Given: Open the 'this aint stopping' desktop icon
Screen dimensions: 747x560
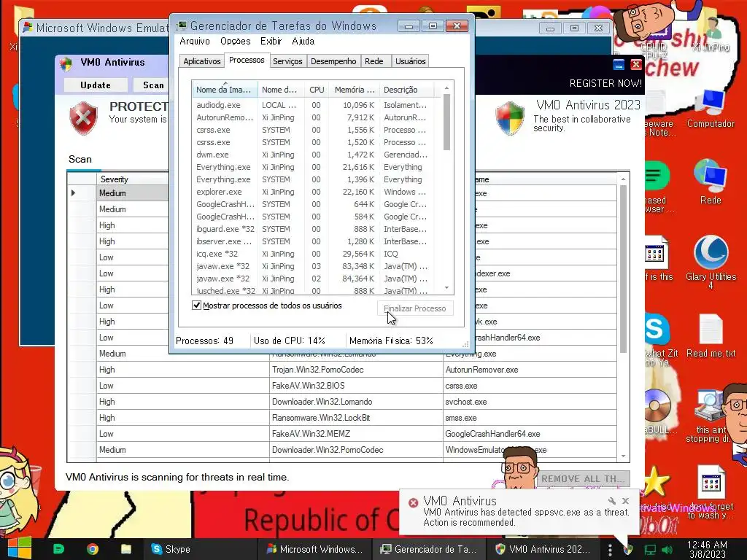Looking at the screenshot, I should (x=711, y=414).
